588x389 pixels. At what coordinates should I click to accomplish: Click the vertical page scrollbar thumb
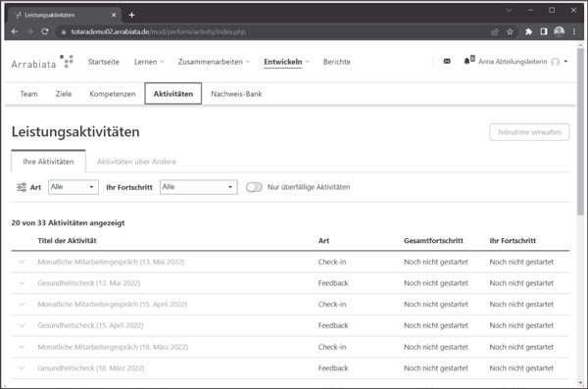580,131
